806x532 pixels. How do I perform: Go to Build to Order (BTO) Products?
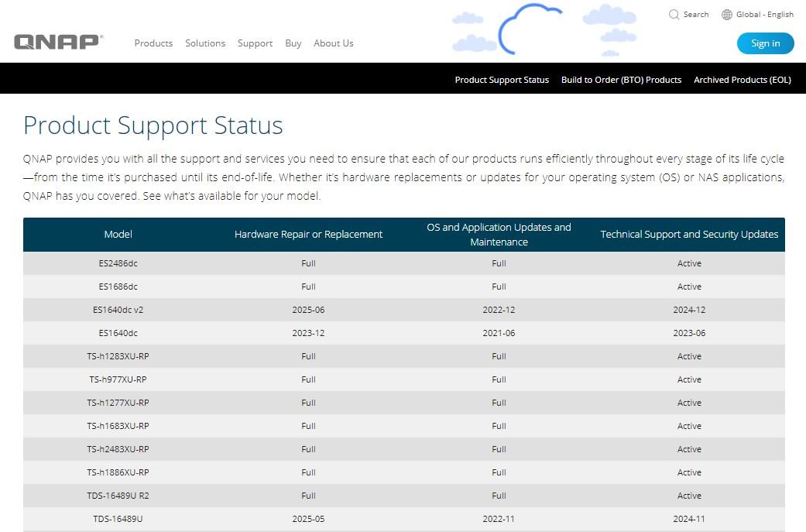[x=621, y=80]
